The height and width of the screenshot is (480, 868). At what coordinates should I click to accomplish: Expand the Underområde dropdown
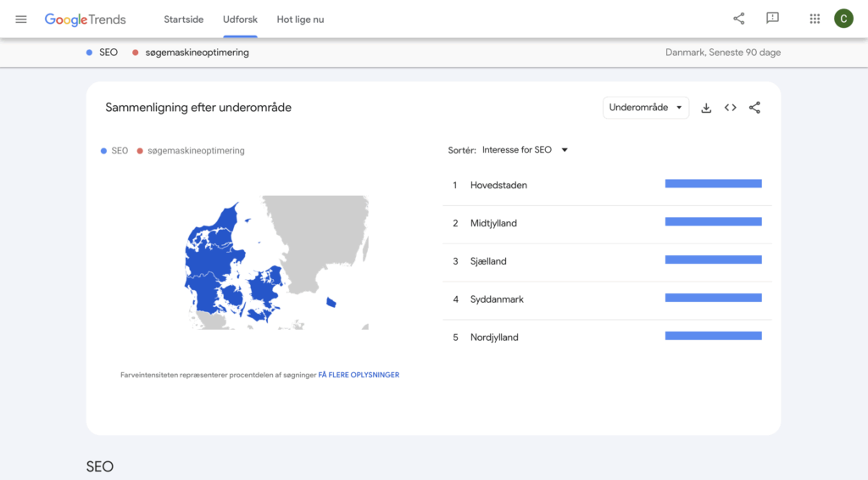click(x=646, y=108)
